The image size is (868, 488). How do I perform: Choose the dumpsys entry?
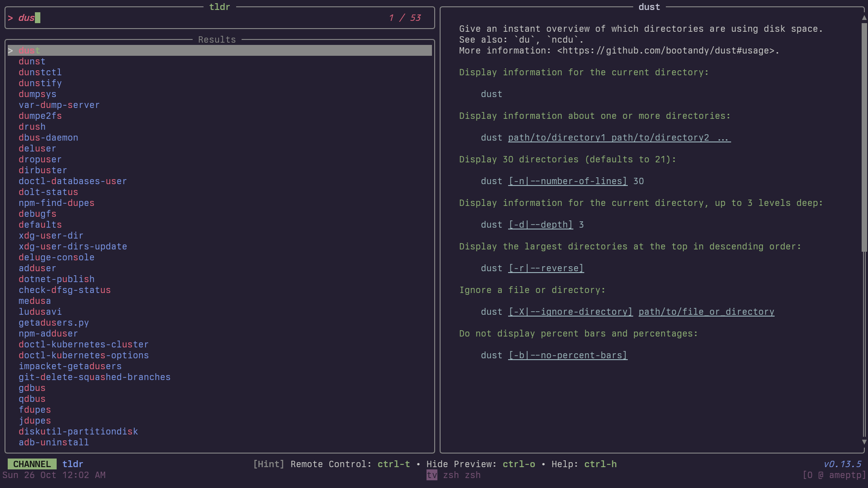coord(37,94)
